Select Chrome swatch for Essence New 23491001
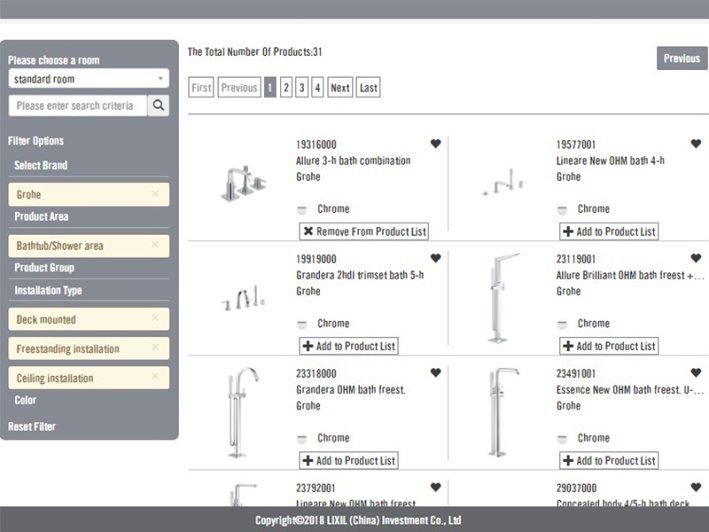This screenshot has height=532, width=709. pyautogui.click(x=562, y=438)
